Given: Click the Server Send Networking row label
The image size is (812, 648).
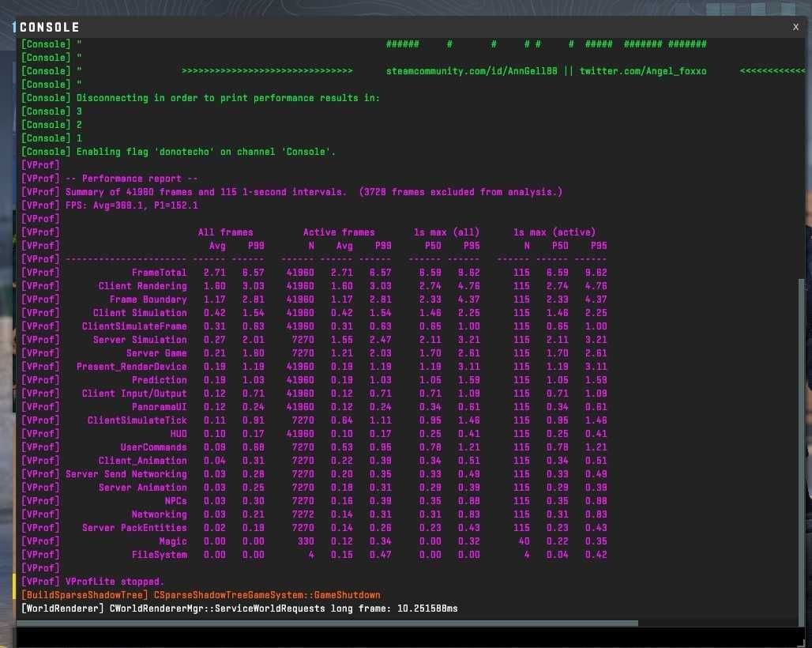Looking at the screenshot, I should [126, 474].
